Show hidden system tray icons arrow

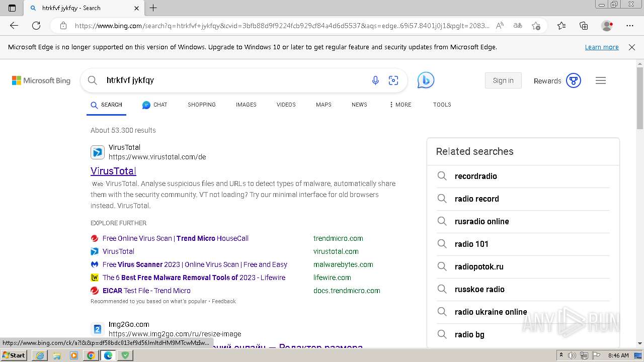(x=561, y=355)
